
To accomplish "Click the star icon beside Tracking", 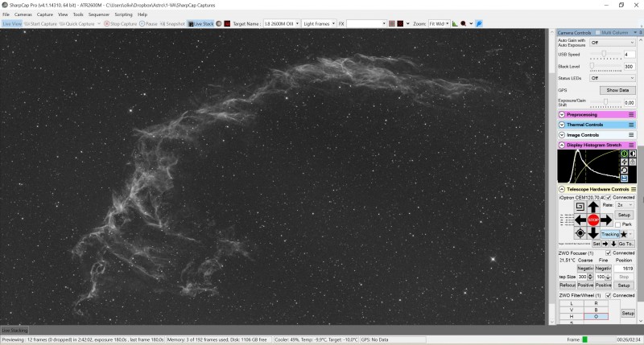I will click(x=623, y=234).
